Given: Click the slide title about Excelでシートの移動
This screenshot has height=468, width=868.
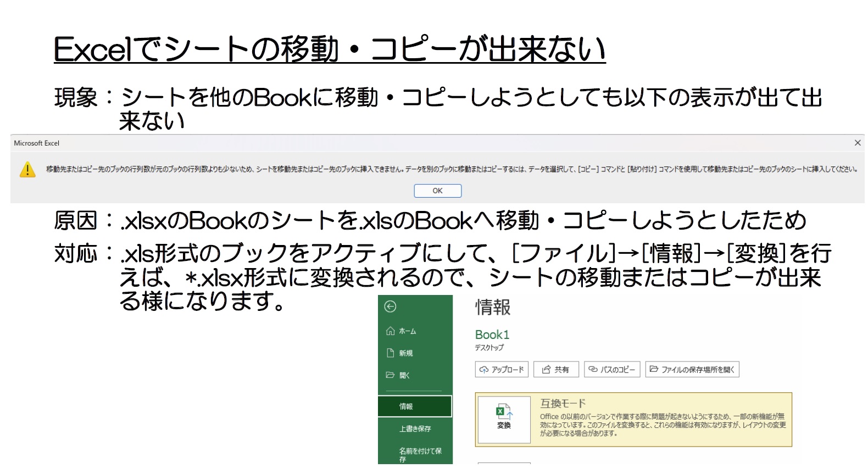Looking at the screenshot, I should [x=330, y=49].
